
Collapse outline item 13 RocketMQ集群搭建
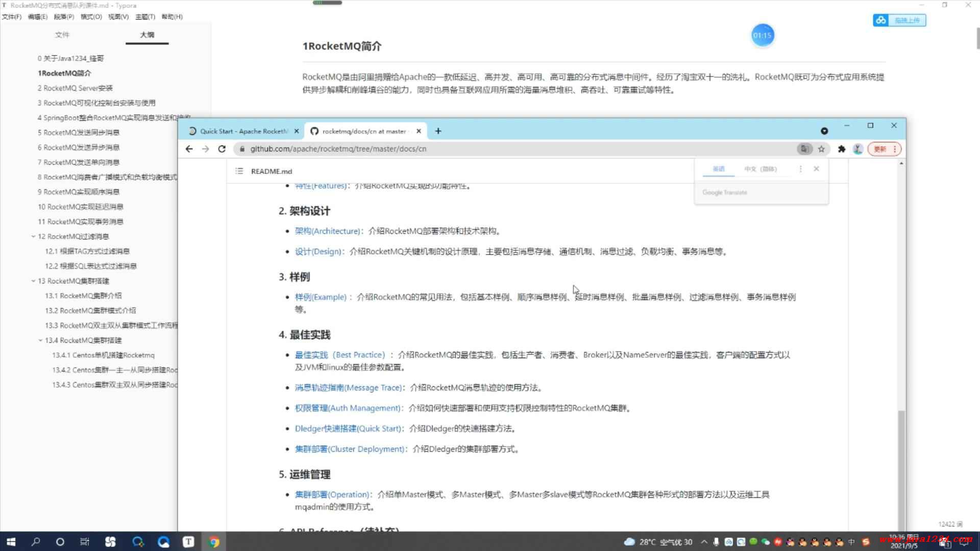point(33,281)
